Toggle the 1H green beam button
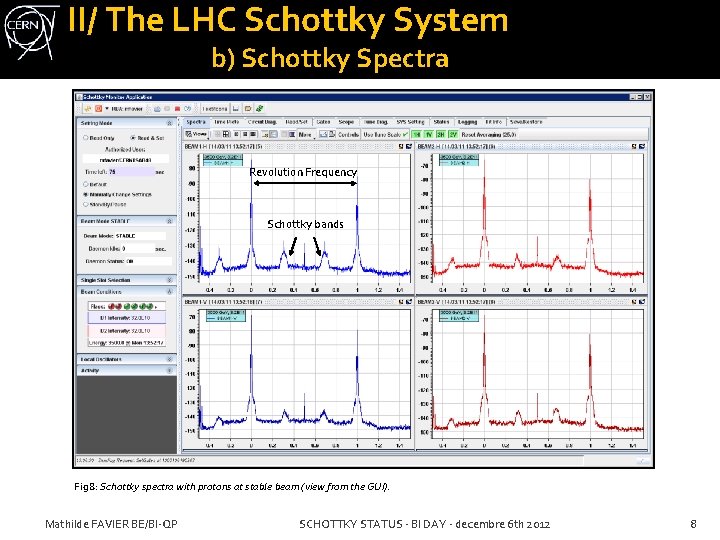 click(417, 135)
